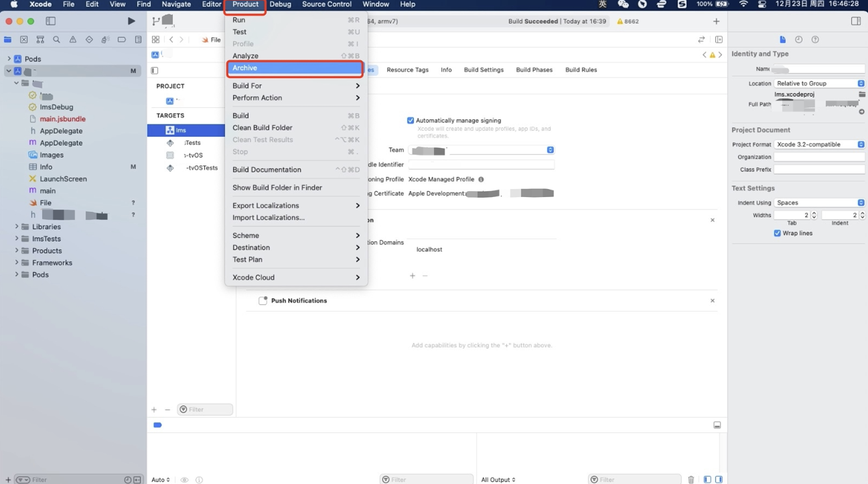The width and height of the screenshot is (868, 484).
Task: Open the Location Relative to Group dropdown
Action: [x=820, y=83]
